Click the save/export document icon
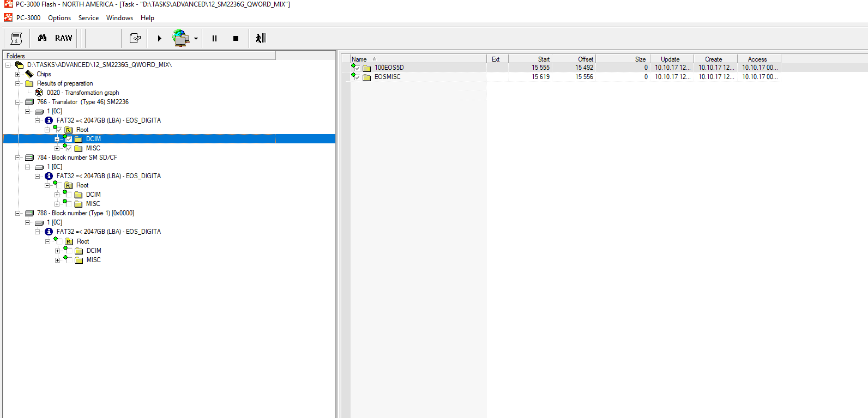 click(x=135, y=38)
